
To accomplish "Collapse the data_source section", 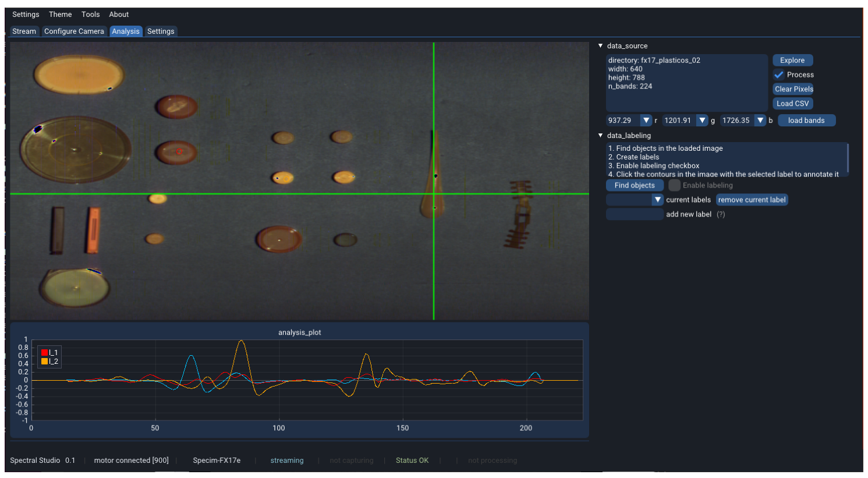I will pos(601,46).
